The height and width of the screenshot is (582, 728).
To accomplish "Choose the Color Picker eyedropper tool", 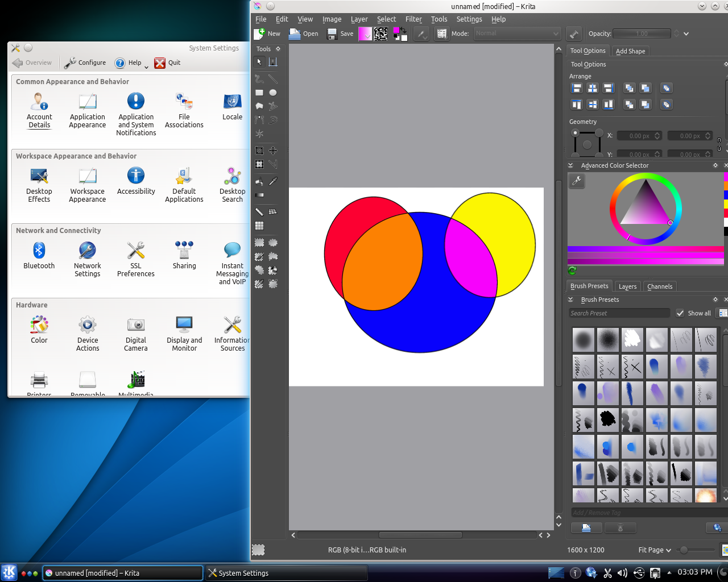I will [x=273, y=181].
